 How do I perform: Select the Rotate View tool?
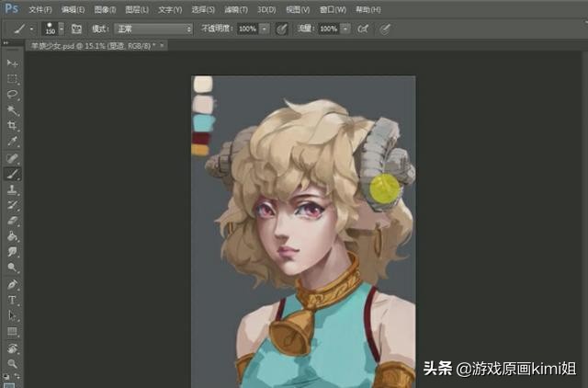point(12,348)
